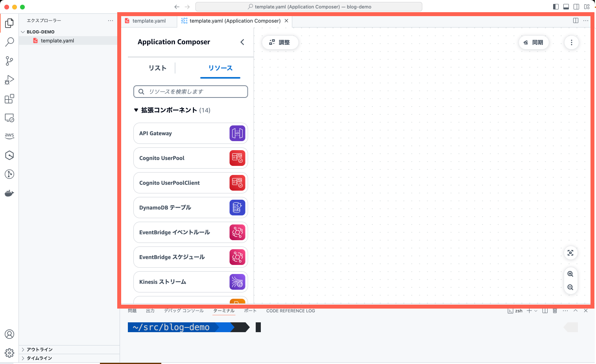Image resolution: width=596 pixels, height=364 pixels.
Task: Go forward in navigation history
Action: tap(187, 7)
